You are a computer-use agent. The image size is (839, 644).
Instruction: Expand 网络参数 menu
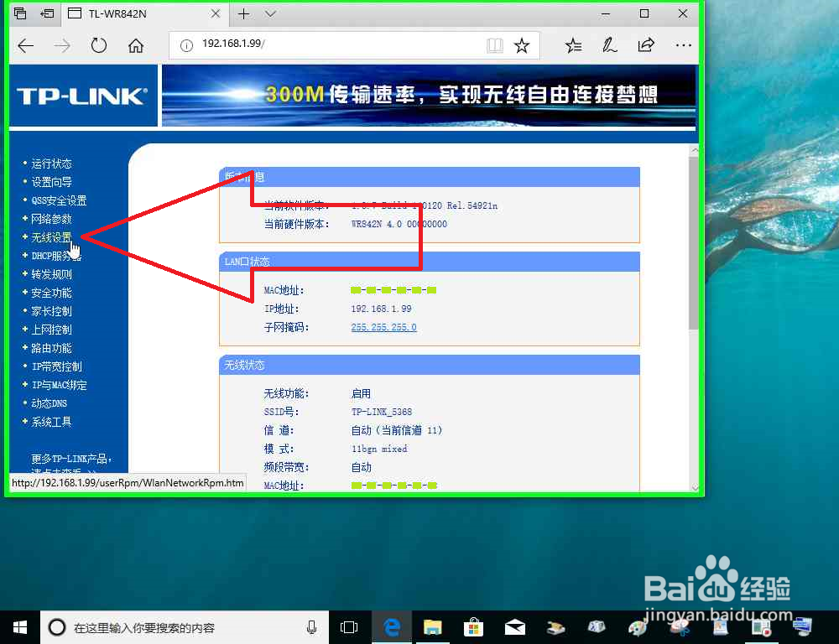51,219
